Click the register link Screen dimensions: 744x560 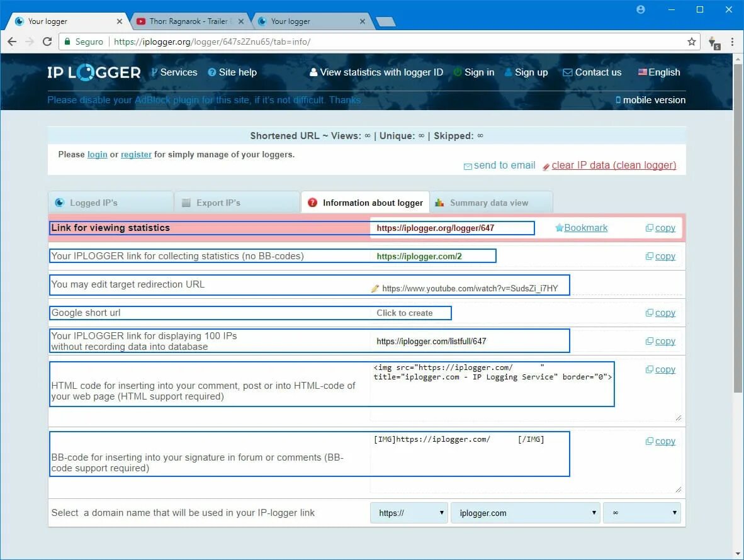136,155
